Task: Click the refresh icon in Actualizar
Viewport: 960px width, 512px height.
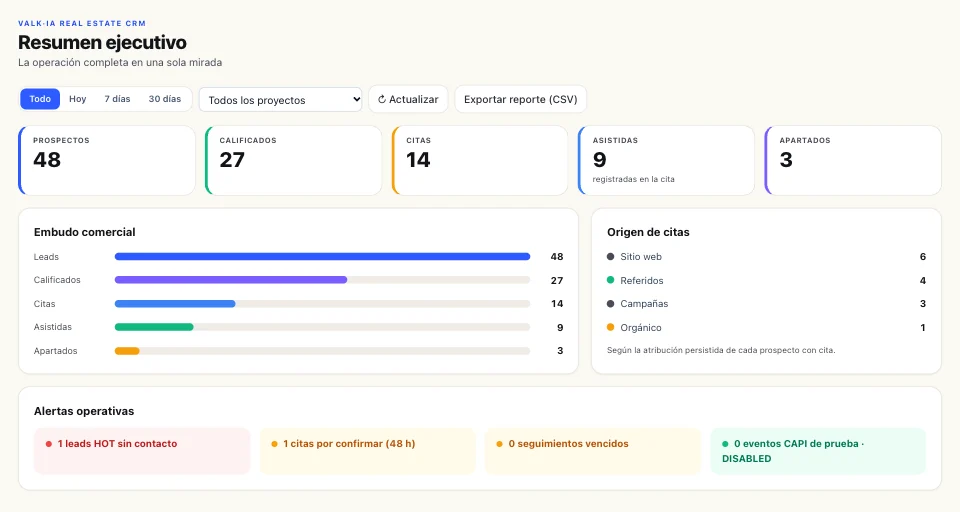Action: click(x=381, y=99)
